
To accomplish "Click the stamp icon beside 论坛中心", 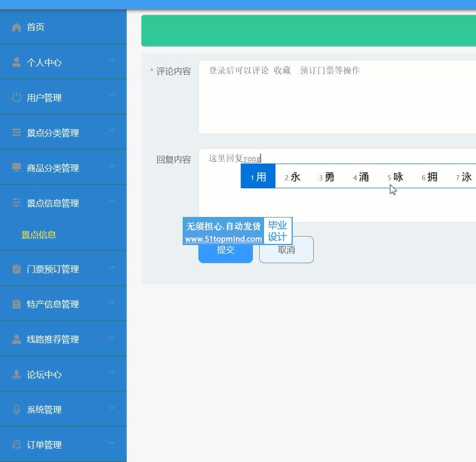I will (x=16, y=375).
